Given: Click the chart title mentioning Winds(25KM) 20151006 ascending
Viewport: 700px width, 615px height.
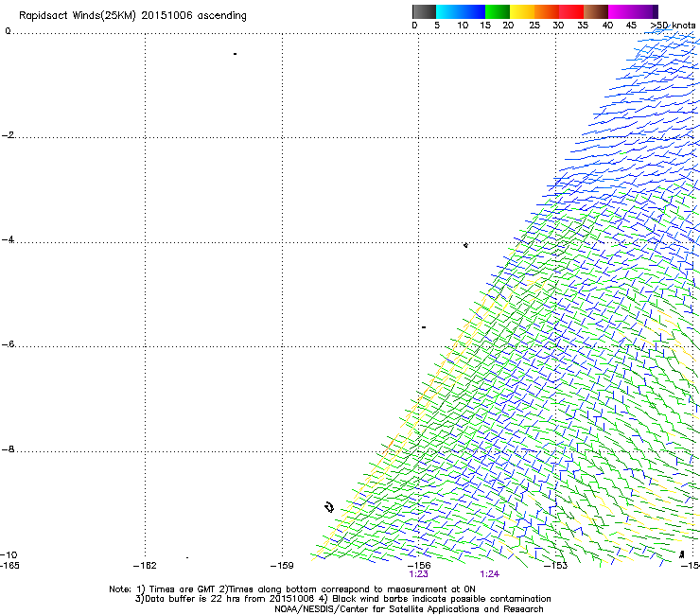Looking at the screenshot, I should (x=132, y=16).
